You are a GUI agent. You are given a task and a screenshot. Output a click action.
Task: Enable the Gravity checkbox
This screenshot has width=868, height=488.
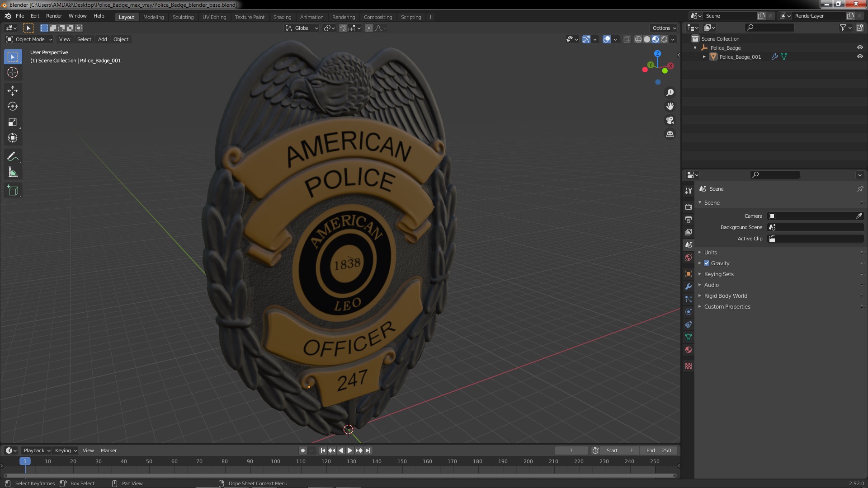pos(707,263)
